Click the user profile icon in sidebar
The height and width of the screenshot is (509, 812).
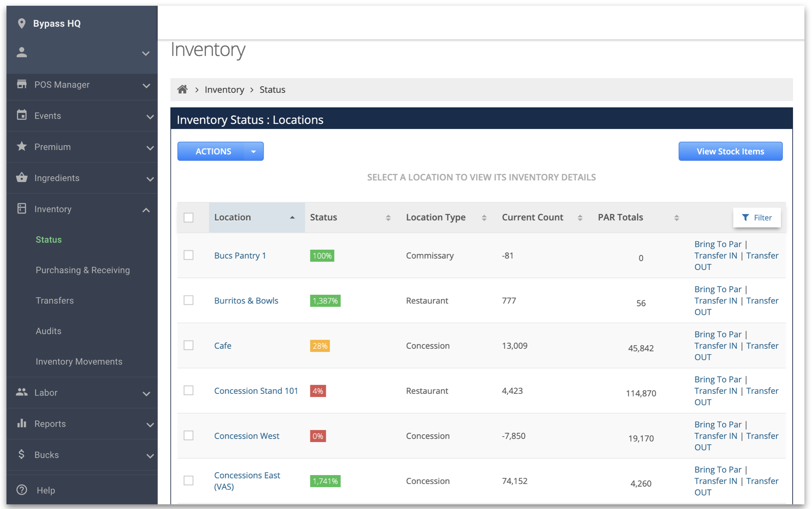[x=22, y=53]
